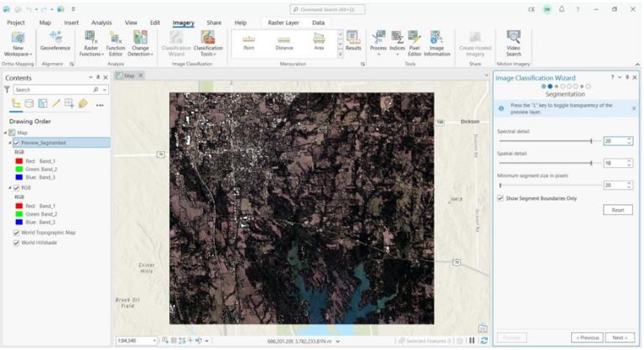Screen dimensions: 644x350
Task: Toggle visibility of Preview_Segmented layer
Action: 17,143
